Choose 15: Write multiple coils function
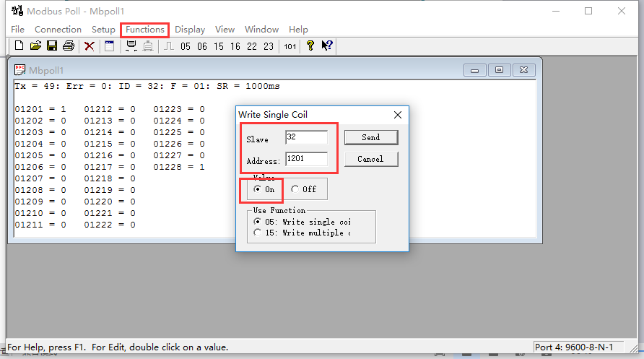The height and width of the screenshot is (359, 644). pos(303,233)
